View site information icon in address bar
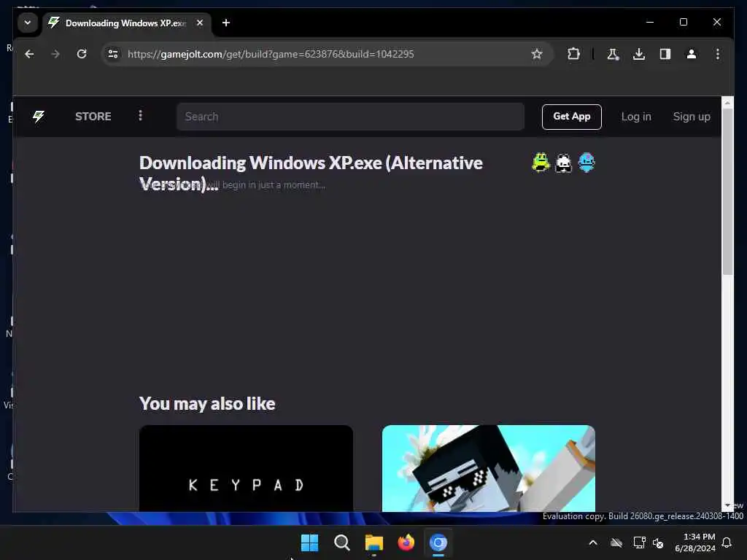The width and height of the screenshot is (747, 560). click(113, 54)
